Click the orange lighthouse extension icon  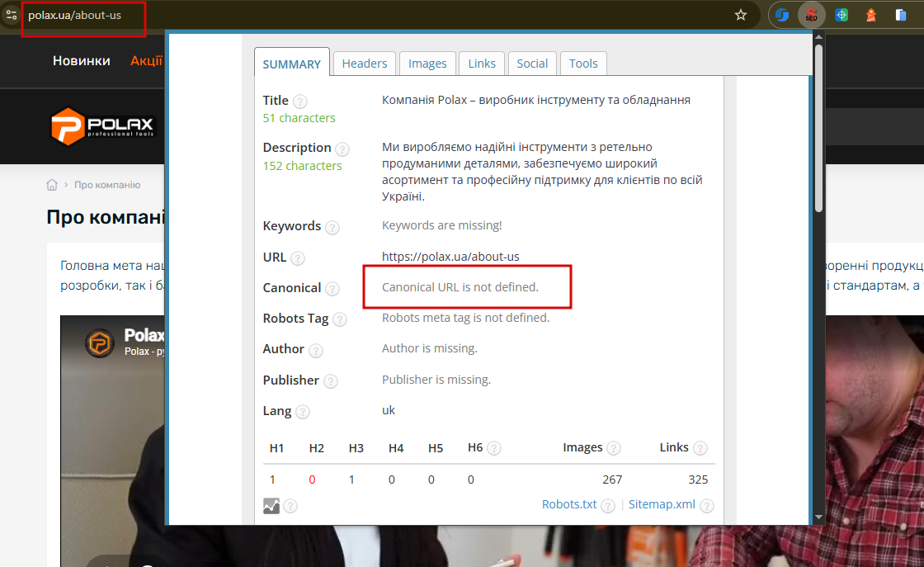(x=871, y=16)
